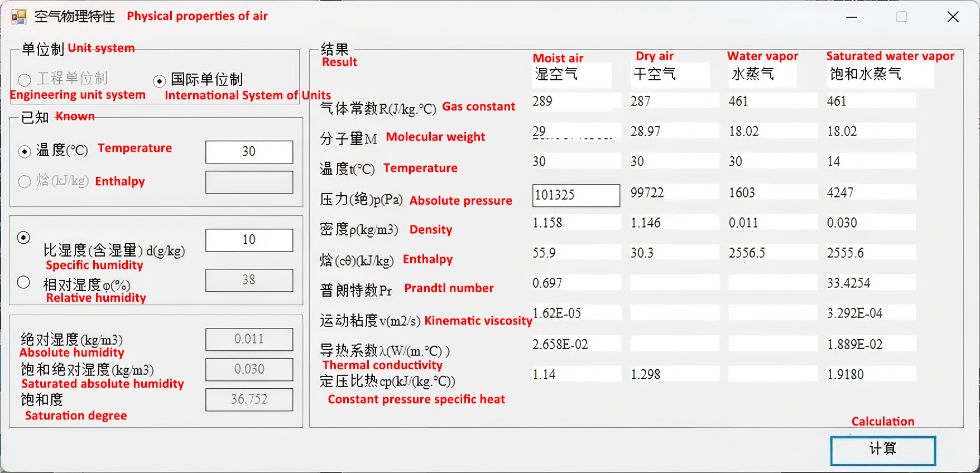This screenshot has width=980, height=473.
Task: Switch to the Relative humidity radio option
Action: [x=23, y=283]
